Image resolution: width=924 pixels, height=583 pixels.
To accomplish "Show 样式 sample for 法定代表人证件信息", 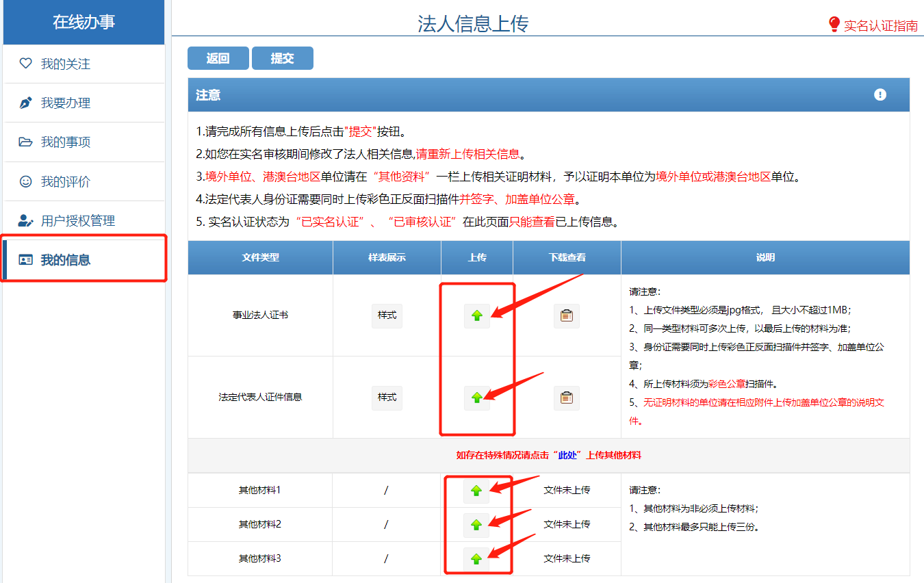I will pos(387,398).
